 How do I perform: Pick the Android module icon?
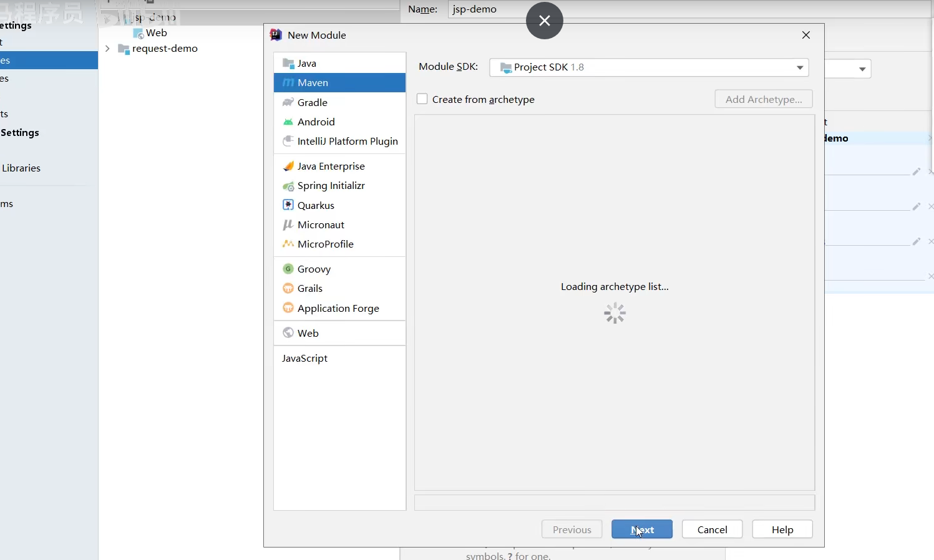tap(288, 122)
